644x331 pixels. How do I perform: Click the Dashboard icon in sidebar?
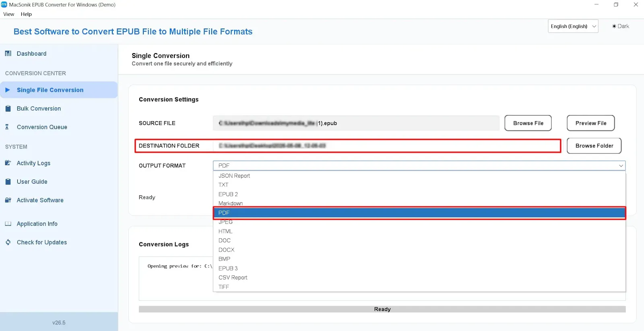point(8,54)
